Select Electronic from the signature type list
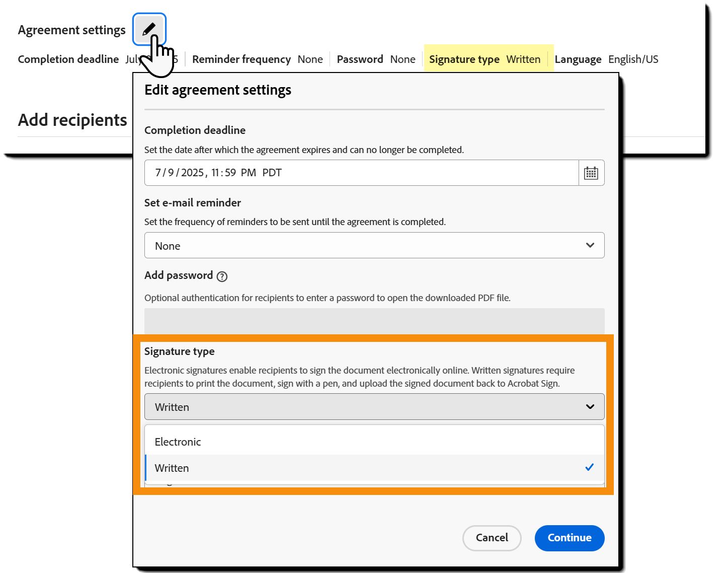The width and height of the screenshot is (728, 573). 374,442
